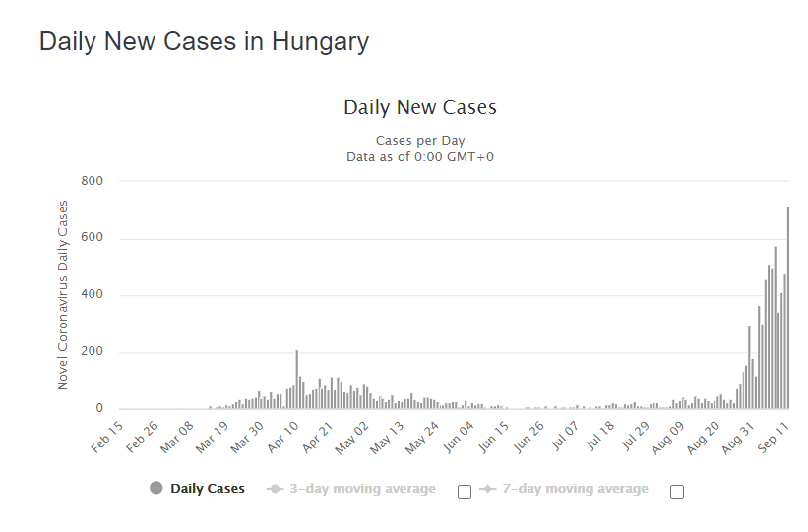Click the Sep 11 axis date label

pyautogui.click(x=774, y=438)
